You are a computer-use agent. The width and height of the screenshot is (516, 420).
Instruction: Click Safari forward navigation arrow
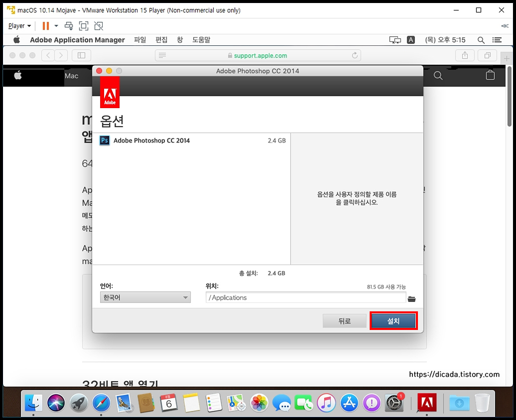(x=61, y=55)
